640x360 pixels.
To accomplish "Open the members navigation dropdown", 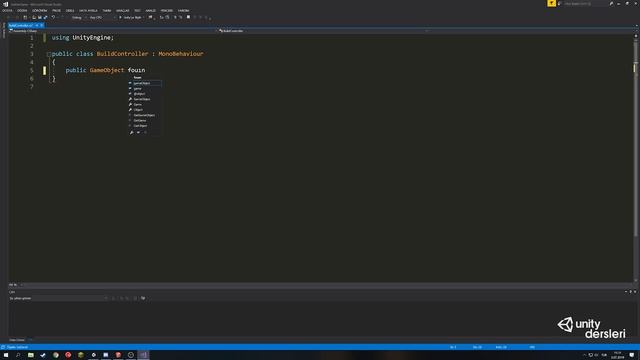I will [531, 31].
